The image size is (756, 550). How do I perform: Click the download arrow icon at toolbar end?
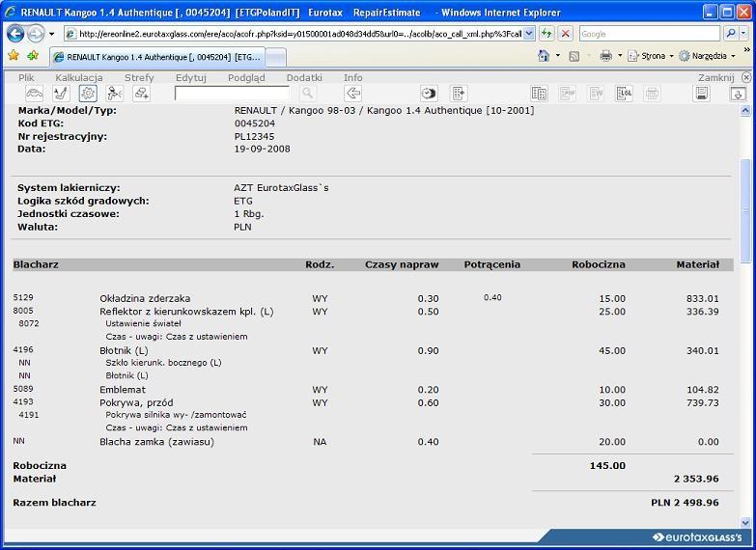tap(738, 93)
